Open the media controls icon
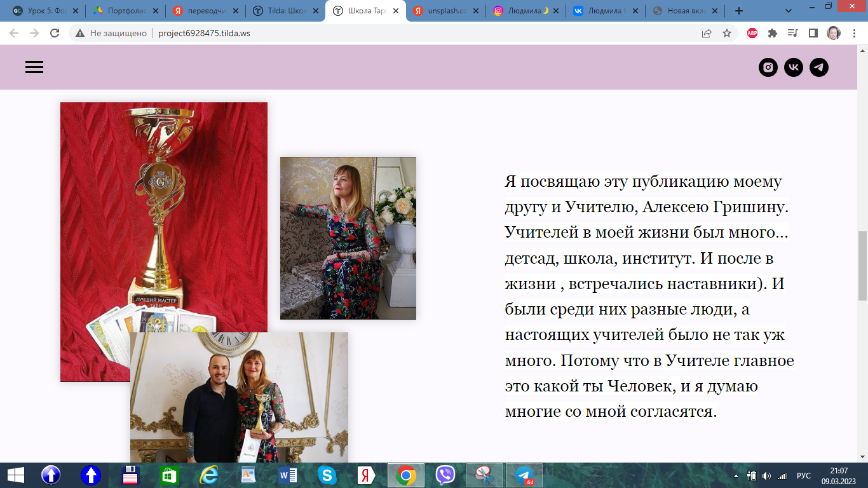The image size is (868, 488). point(792,33)
